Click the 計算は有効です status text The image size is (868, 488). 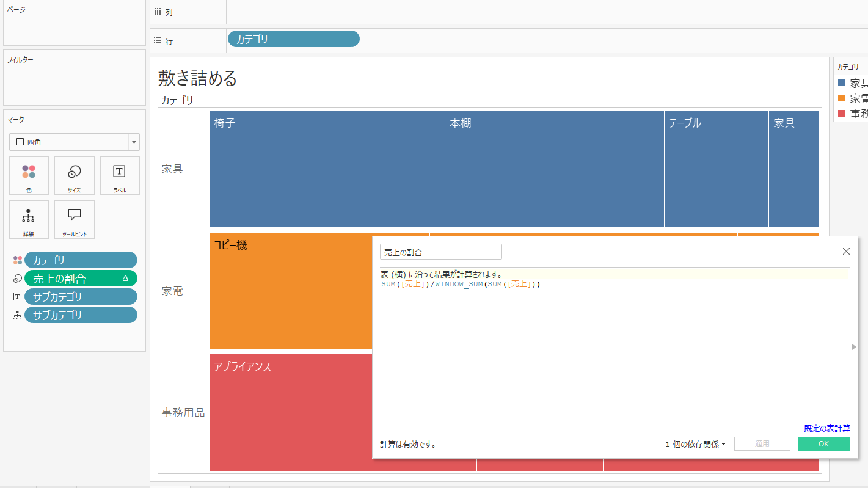coord(408,444)
